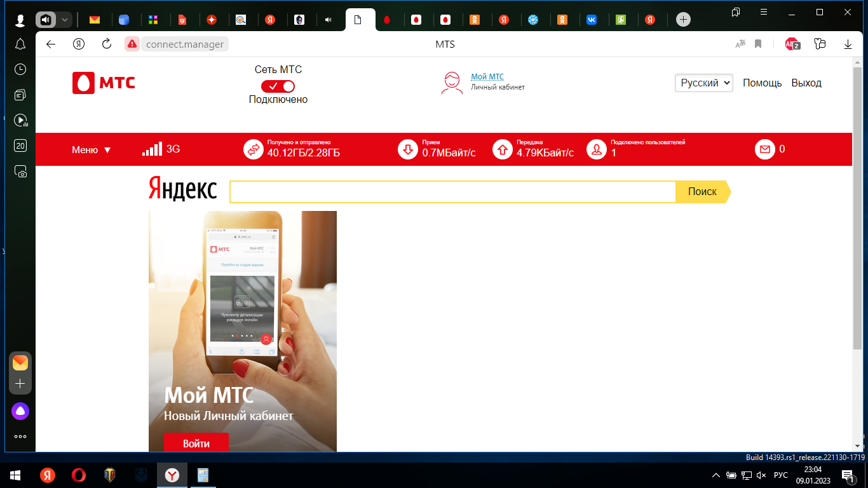Click the connected users icon
Screen dimensions: 868x488
click(x=597, y=149)
